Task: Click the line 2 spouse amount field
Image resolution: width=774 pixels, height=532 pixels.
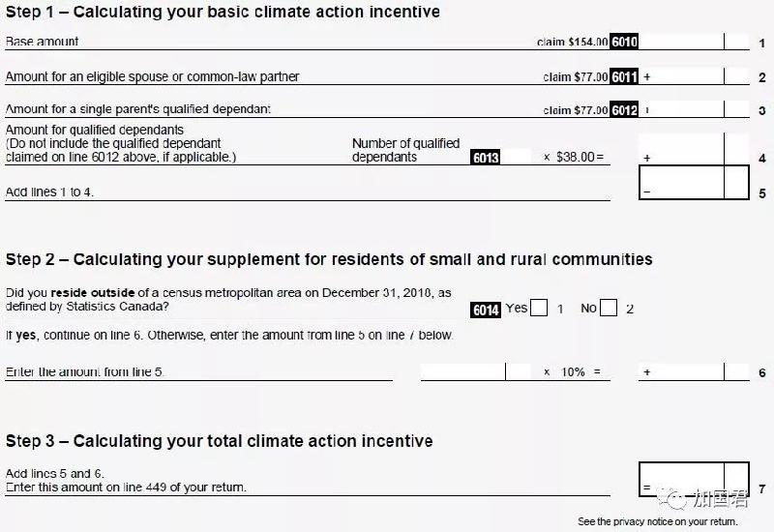Action: click(694, 76)
